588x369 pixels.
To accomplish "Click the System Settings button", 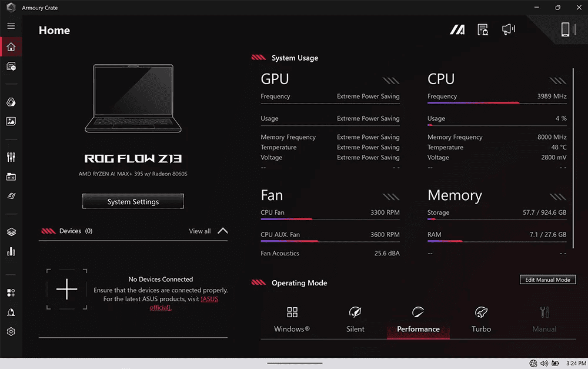I will 133,201.
